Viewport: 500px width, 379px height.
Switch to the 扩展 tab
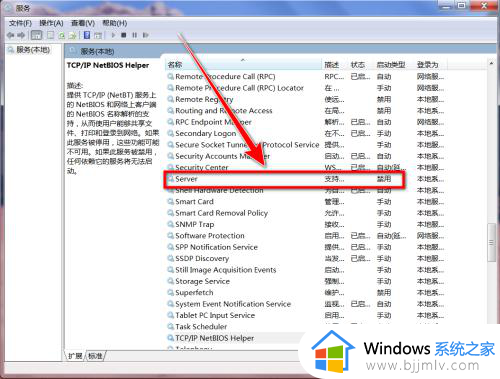click(75, 356)
